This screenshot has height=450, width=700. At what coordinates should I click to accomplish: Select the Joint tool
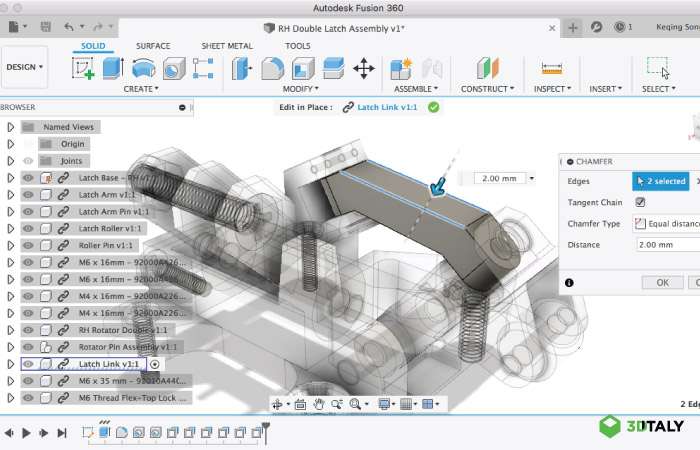[432, 69]
